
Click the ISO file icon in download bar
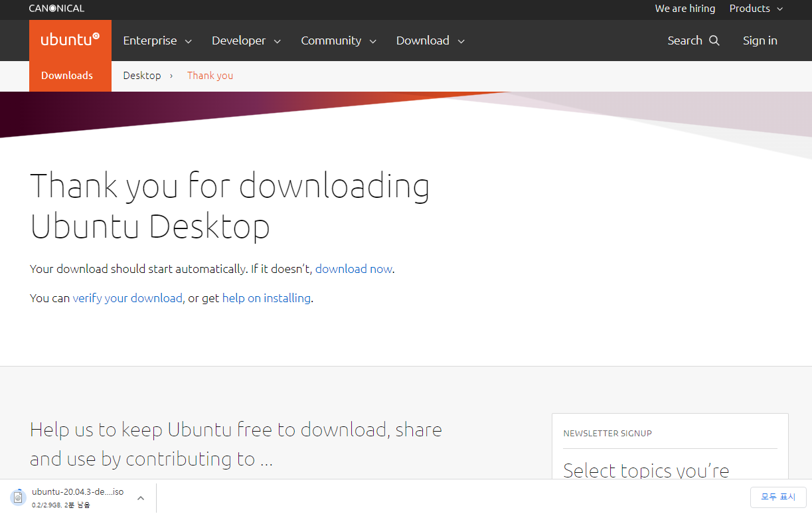[18, 497]
